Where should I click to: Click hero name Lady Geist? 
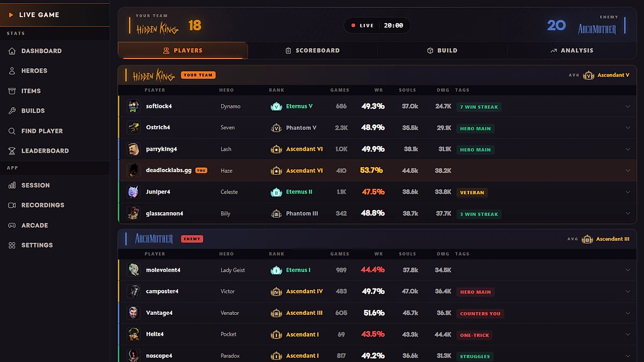[x=233, y=270]
